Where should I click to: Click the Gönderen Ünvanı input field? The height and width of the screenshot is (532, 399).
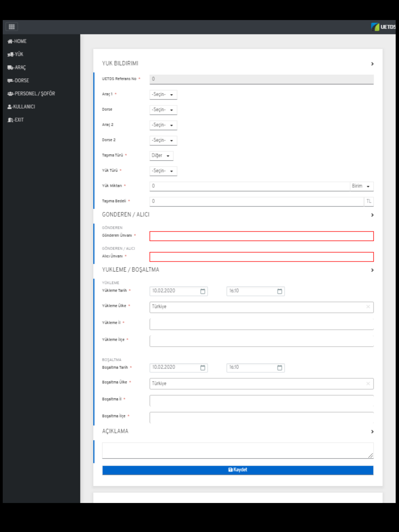click(x=262, y=236)
